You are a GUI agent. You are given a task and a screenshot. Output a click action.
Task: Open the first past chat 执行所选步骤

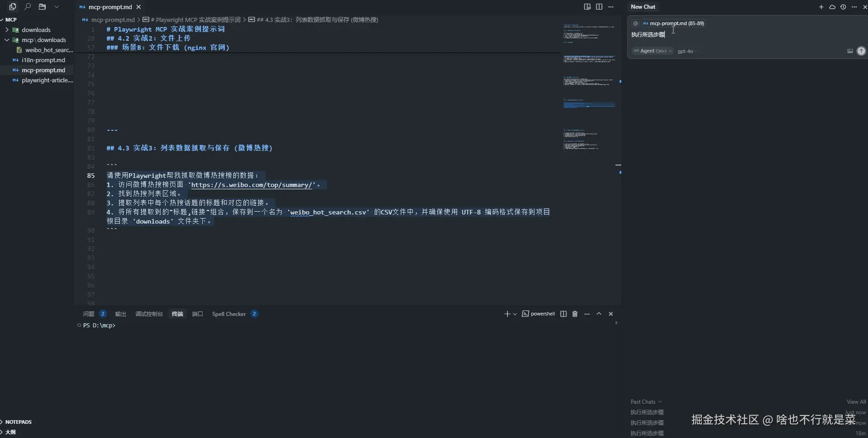point(647,412)
